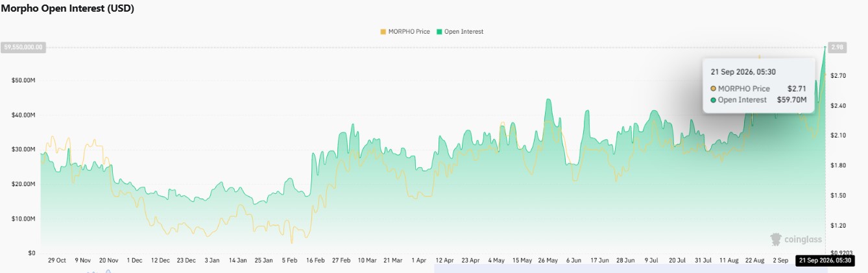868x273 pixels.
Task: Click the 2 Sep date on x-axis
Action: click(780, 260)
